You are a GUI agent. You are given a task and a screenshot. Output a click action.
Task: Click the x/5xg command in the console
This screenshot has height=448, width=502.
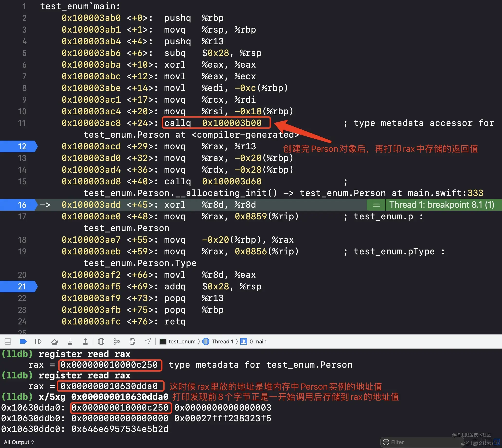104,397
